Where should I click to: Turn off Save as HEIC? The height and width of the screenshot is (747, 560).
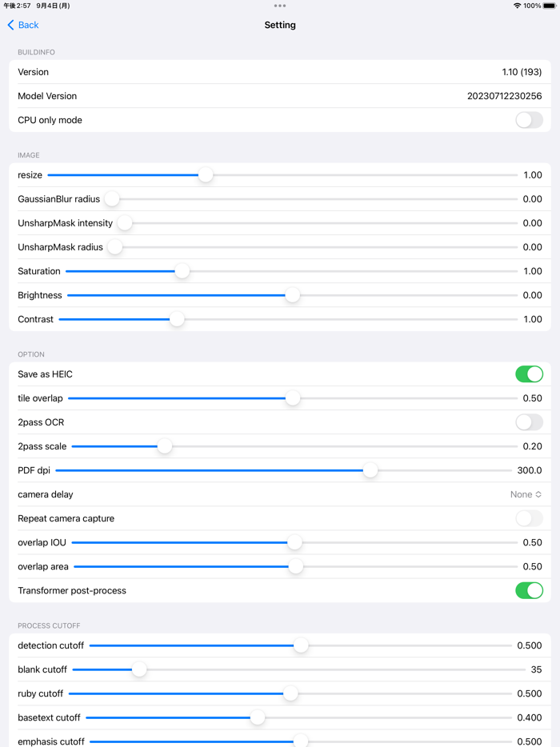[x=529, y=374]
